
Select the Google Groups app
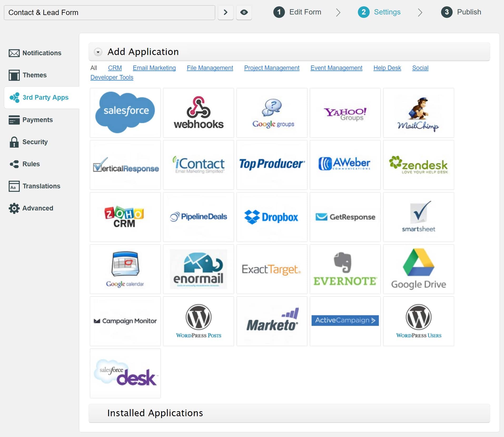point(272,113)
